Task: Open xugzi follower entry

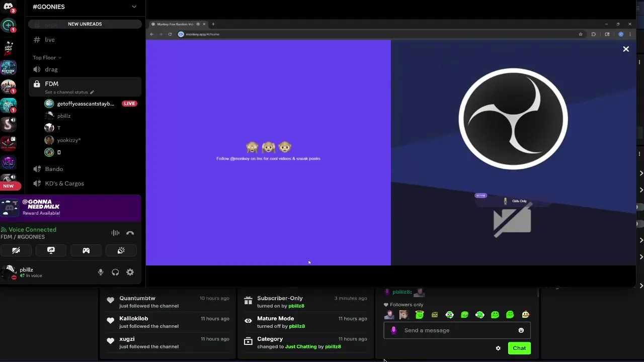Action: coord(168,342)
